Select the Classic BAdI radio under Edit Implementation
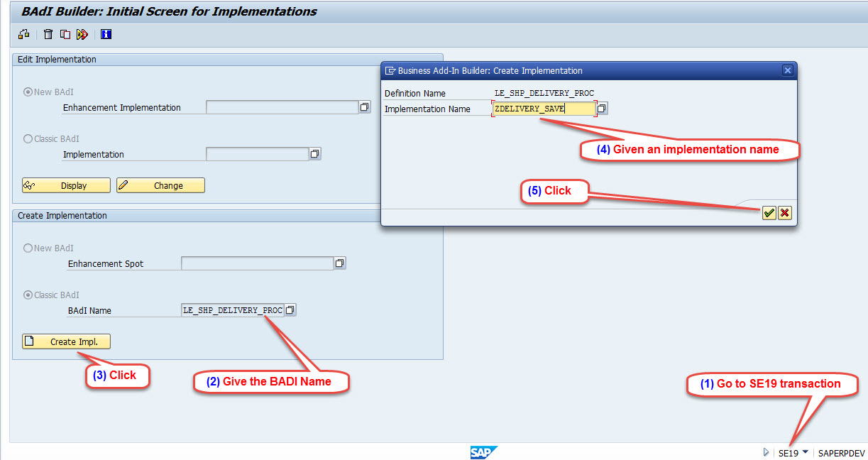This screenshot has width=868, height=460. 26,138
